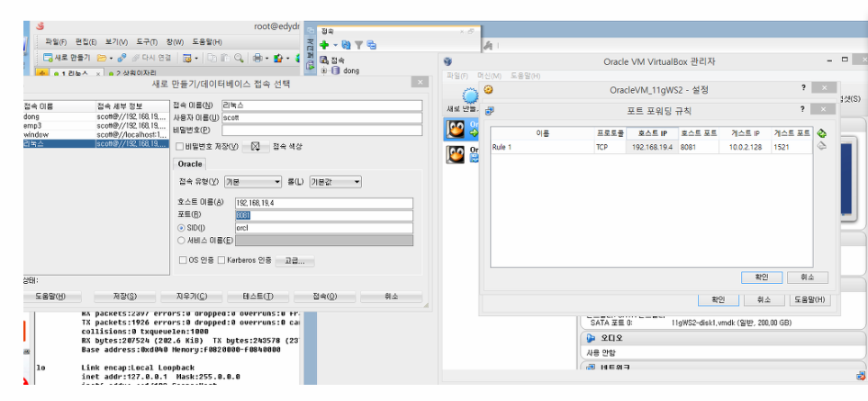
Task: Click the username field containing scott
Action: pos(321,118)
